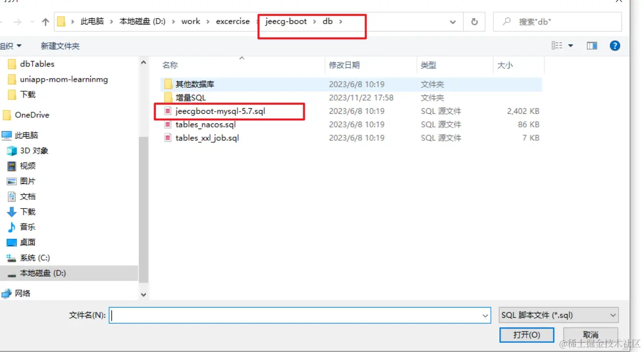The width and height of the screenshot is (644, 352).
Task: Open the file name history dropdown
Action: pos(486,316)
